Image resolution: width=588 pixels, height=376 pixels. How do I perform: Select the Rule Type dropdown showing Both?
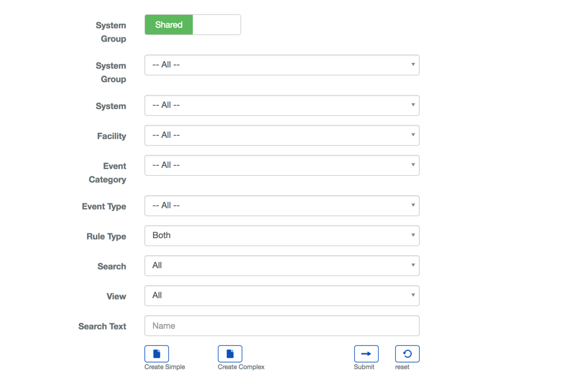[281, 236]
